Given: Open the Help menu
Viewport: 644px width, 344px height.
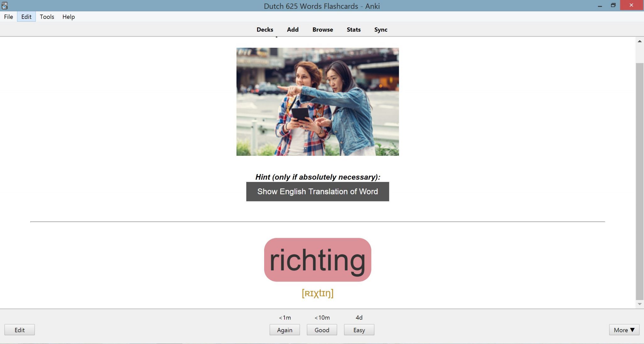Looking at the screenshot, I should click(x=68, y=17).
